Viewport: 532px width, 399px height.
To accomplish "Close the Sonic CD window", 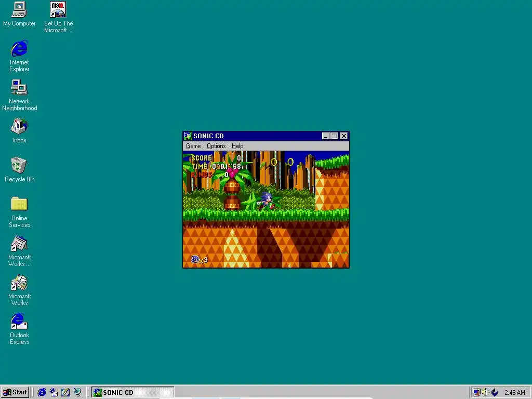I will [344, 136].
